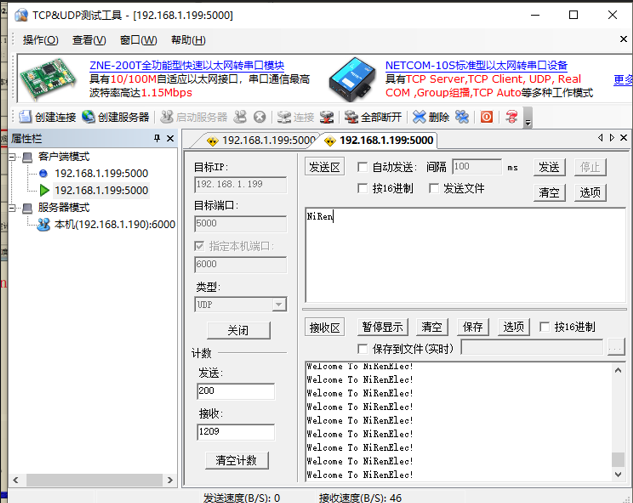Click the 发送区 button
The height and width of the screenshot is (503, 633).
pos(324,167)
